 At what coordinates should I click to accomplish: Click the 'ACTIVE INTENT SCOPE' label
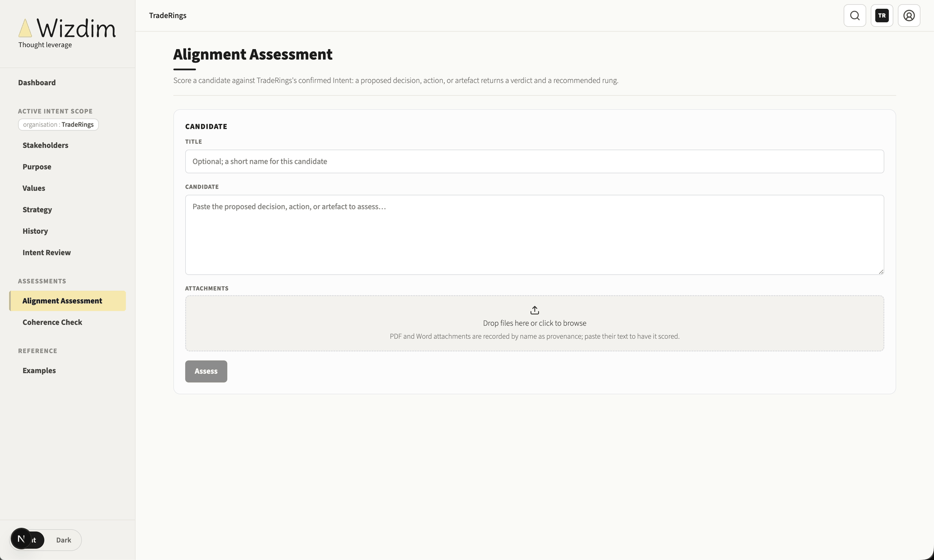(x=55, y=111)
